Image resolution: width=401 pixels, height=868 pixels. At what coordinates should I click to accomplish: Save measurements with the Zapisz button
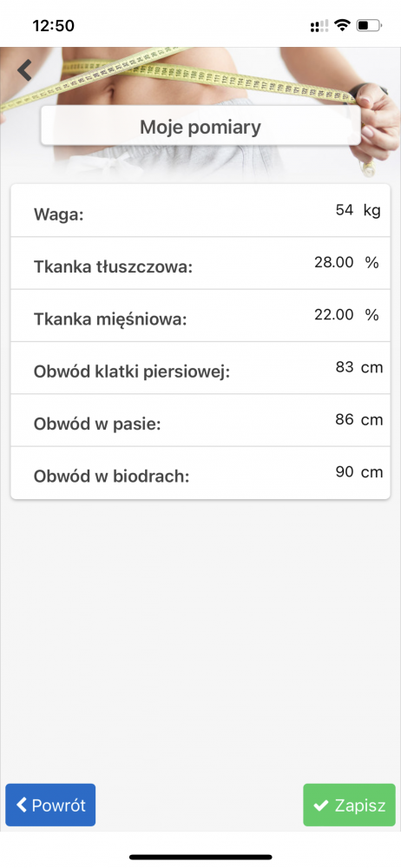coord(349,805)
